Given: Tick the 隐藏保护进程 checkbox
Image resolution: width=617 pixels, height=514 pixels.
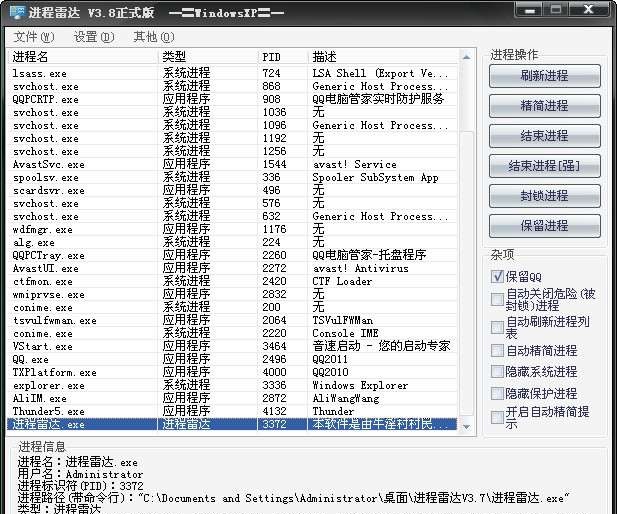Looking at the screenshot, I should tap(497, 393).
